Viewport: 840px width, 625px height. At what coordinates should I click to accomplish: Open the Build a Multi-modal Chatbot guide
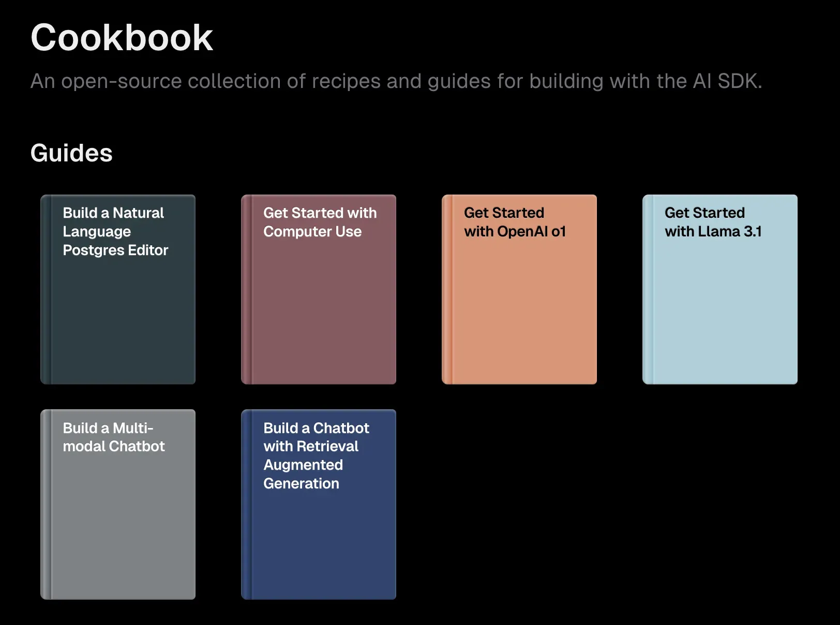point(118,504)
